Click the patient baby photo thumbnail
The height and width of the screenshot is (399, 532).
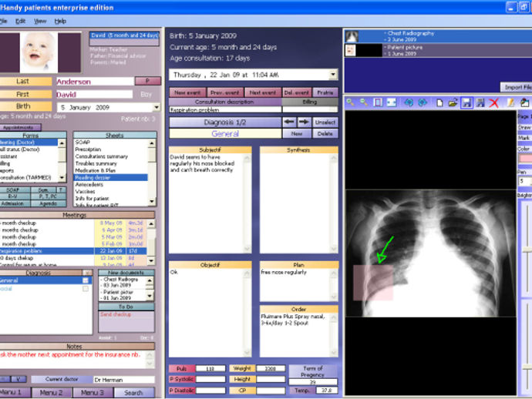tap(39, 52)
